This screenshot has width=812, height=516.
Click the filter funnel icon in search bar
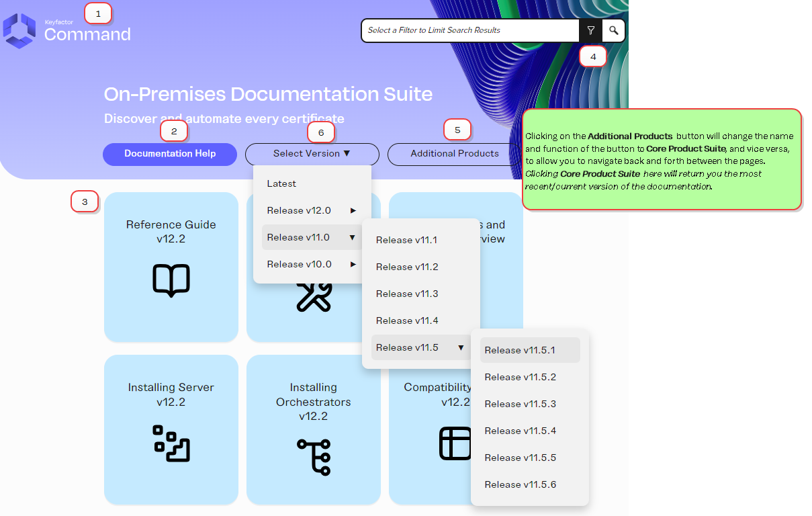pos(590,30)
